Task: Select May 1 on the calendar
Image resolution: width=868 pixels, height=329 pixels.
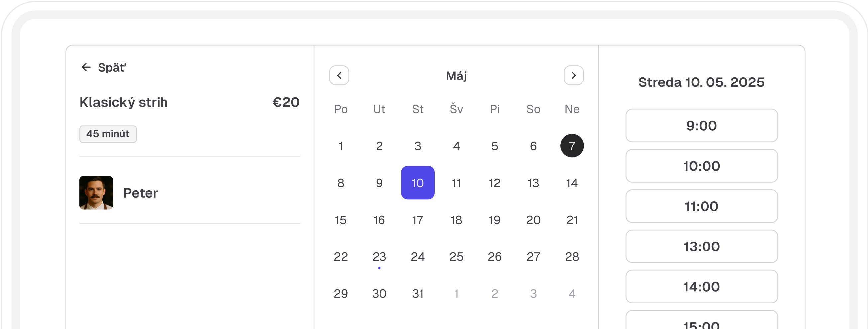Action: 340,146
